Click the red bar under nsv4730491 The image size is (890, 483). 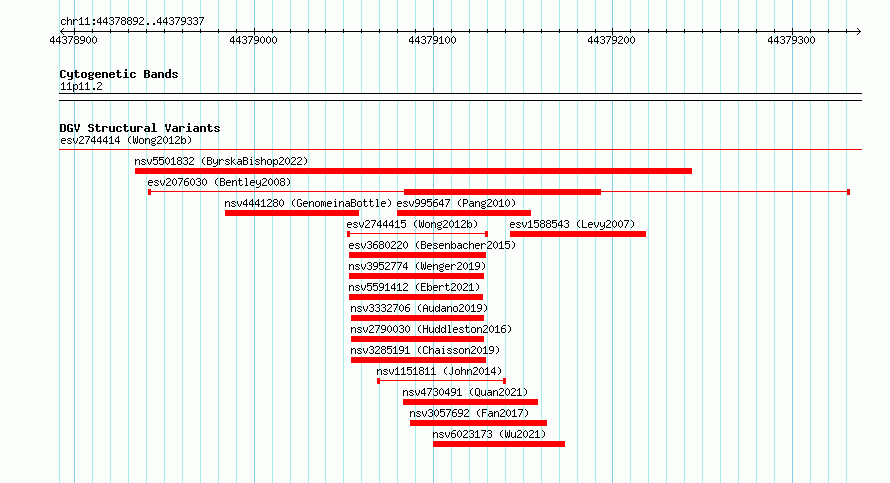[x=471, y=402]
